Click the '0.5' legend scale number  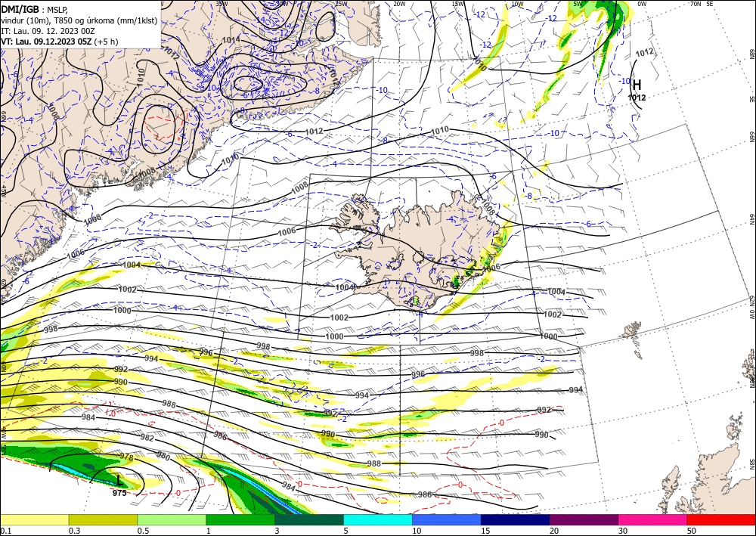[x=142, y=531]
